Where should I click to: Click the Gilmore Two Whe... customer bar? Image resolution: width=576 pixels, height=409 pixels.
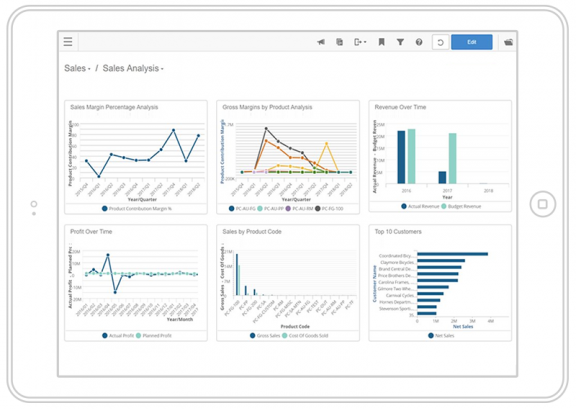pos(433,287)
